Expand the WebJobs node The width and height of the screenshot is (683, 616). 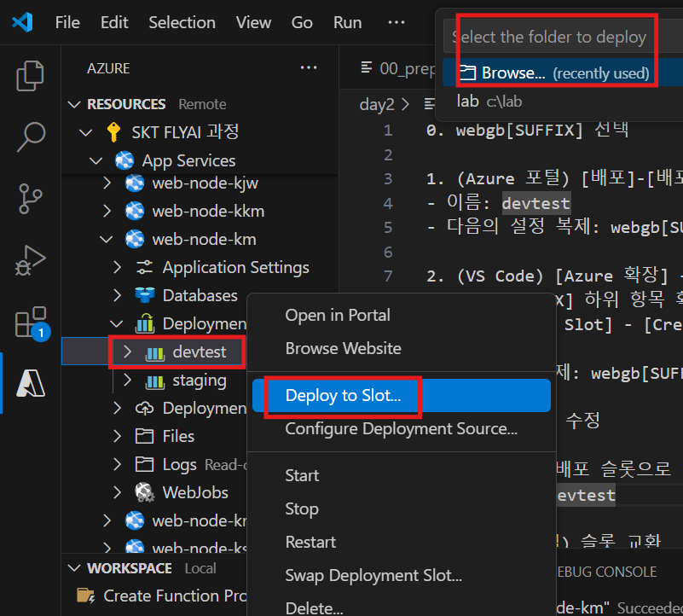(x=117, y=492)
